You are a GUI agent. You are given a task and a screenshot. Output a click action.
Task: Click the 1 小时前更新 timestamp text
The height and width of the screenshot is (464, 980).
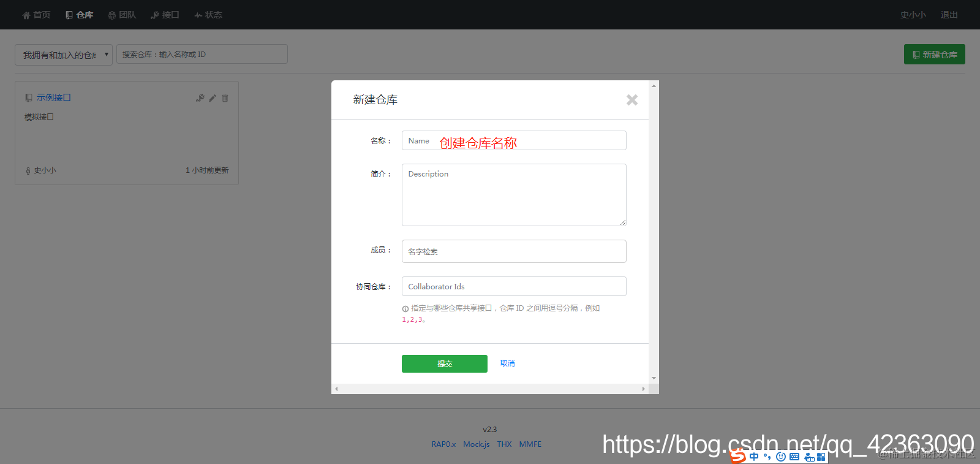(207, 170)
